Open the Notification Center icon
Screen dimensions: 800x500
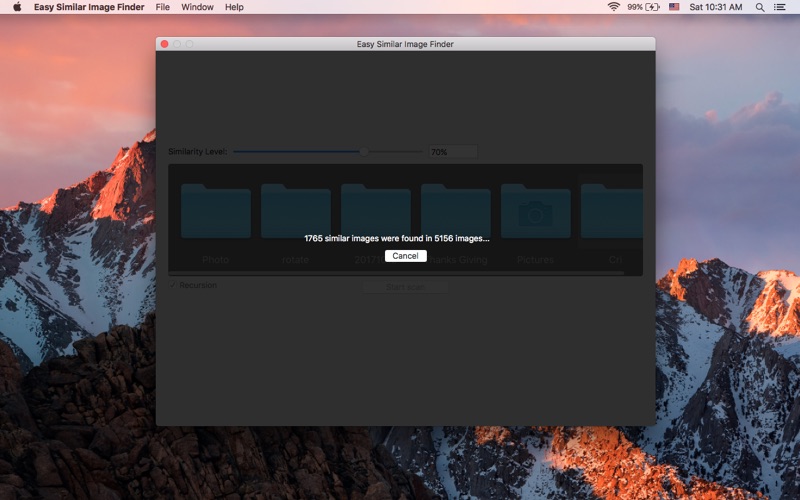779,7
